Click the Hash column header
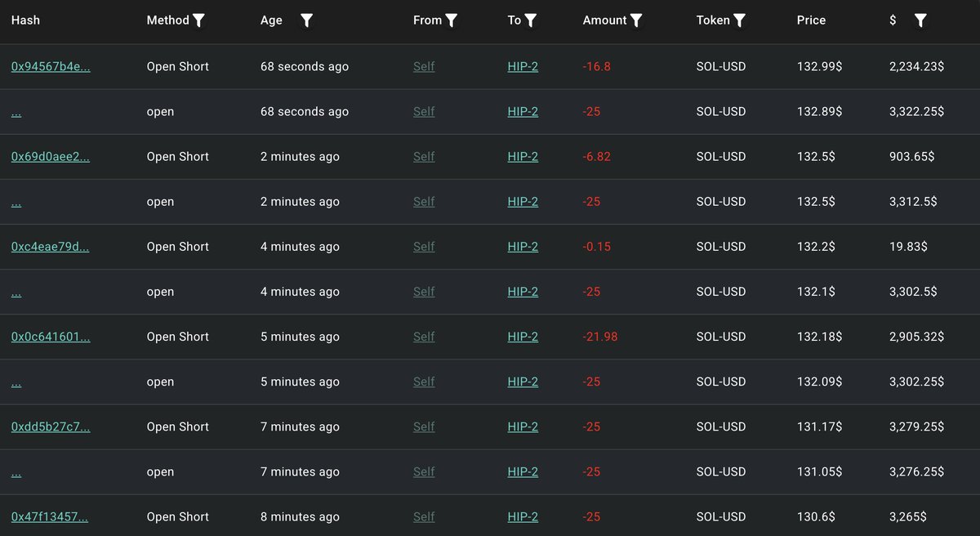Viewport: 980px width, 536px height. click(x=25, y=20)
